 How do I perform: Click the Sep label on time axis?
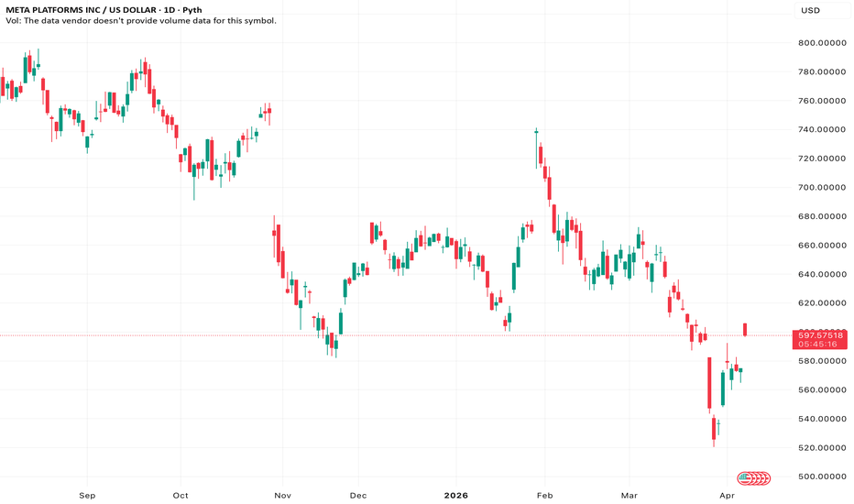(87, 495)
